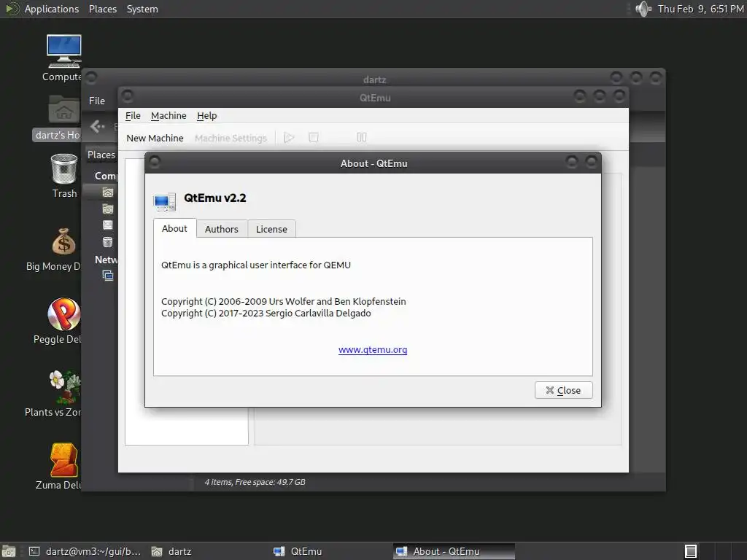Switch to the Authors tab
This screenshot has width=747, height=560.
pos(222,229)
